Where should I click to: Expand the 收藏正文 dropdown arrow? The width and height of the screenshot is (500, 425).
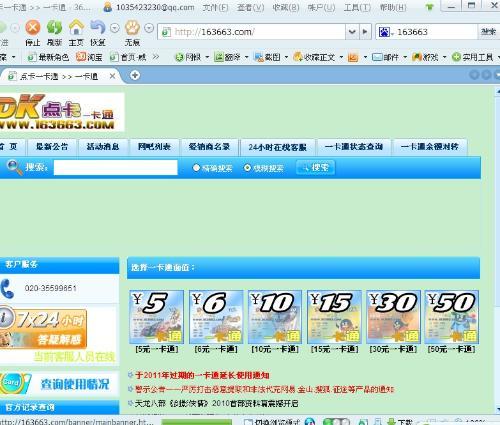coord(341,57)
